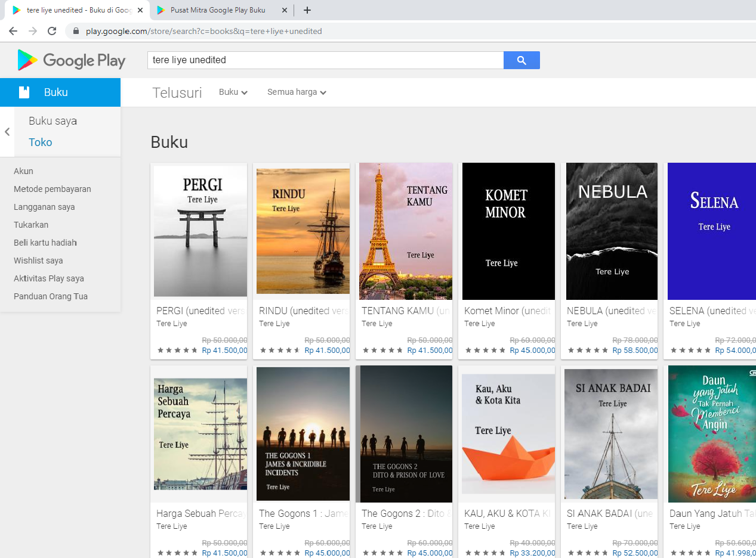
Task: Open Buku saya in the sidebar
Action: [53, 121]
